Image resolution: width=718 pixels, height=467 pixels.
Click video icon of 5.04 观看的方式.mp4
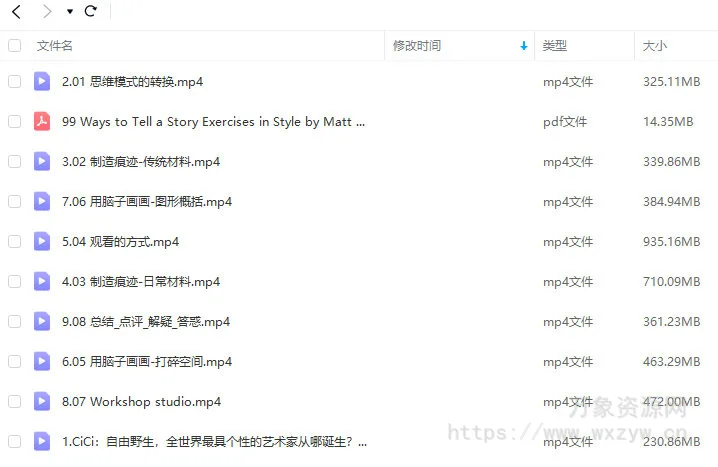[42, 242]
